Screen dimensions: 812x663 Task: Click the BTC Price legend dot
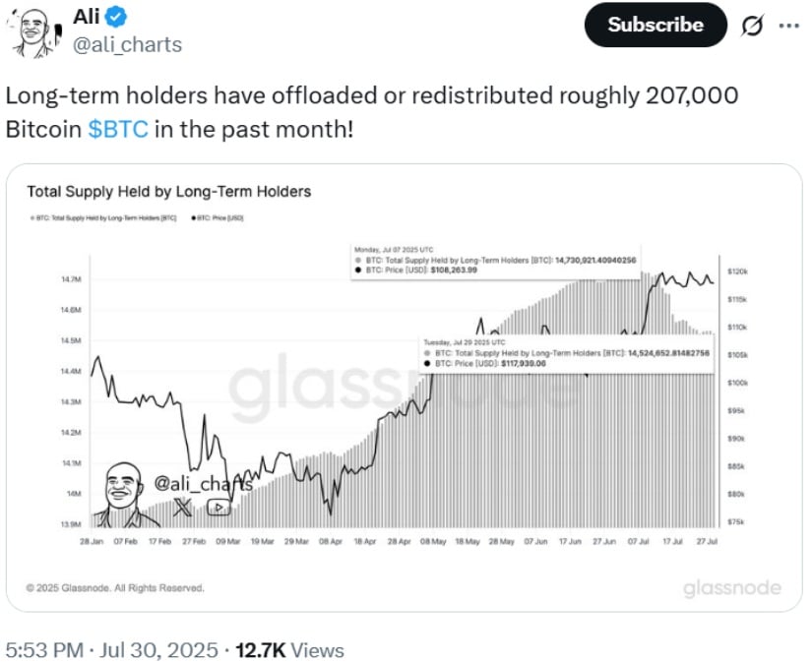194,218
